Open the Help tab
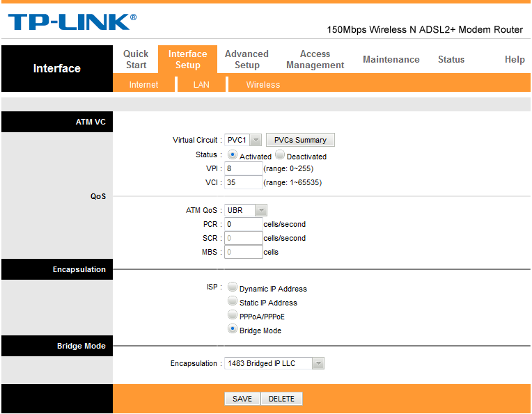The height and width of the screenshot is (414, 532). point(515,59)
